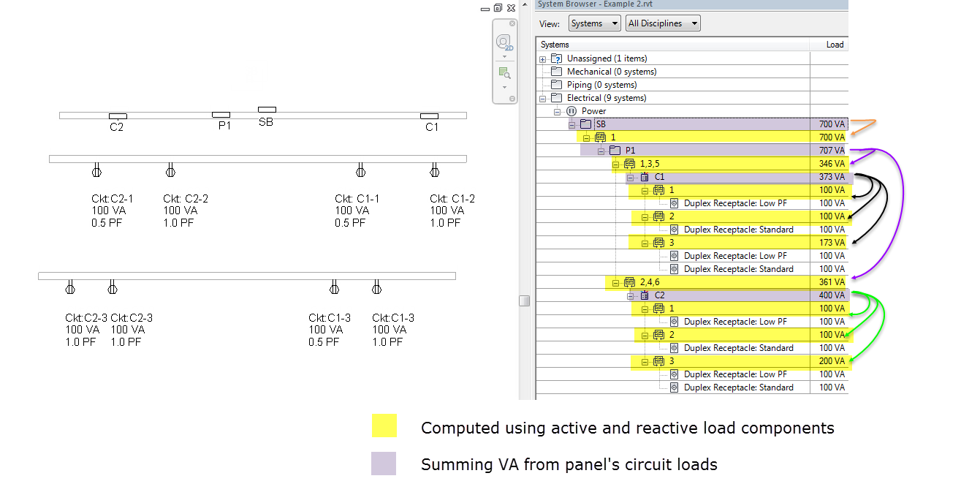Collapse the Power system branch
Viewport: 980px width, 484px height.
click(556, 111)
